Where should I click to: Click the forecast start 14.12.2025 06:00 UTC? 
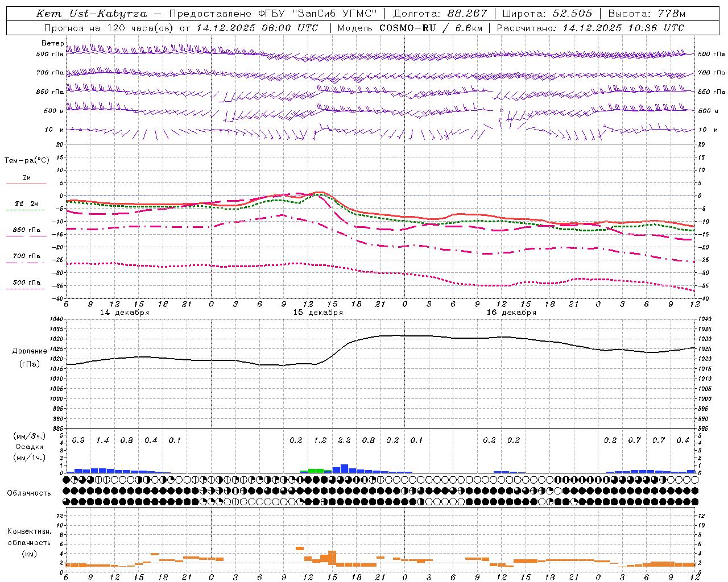pyautogui.click(x=257, y=28)
